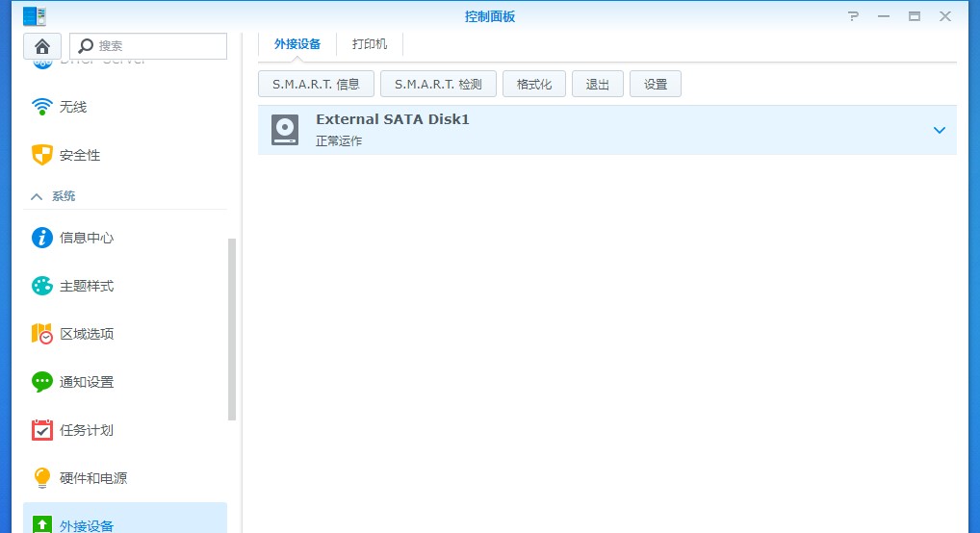Select the External SATA Disk1 row title
This screenshot has width=980, height=533.
pos(393,119)
